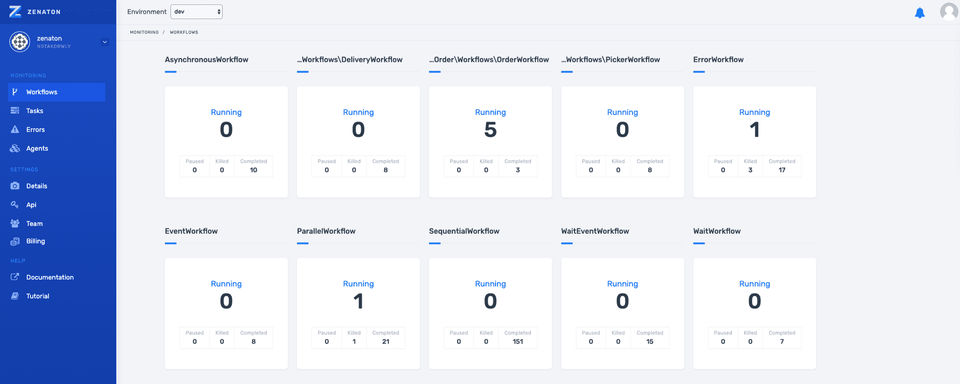Click SequentialWorkflow Running count 0

[490, 301]
